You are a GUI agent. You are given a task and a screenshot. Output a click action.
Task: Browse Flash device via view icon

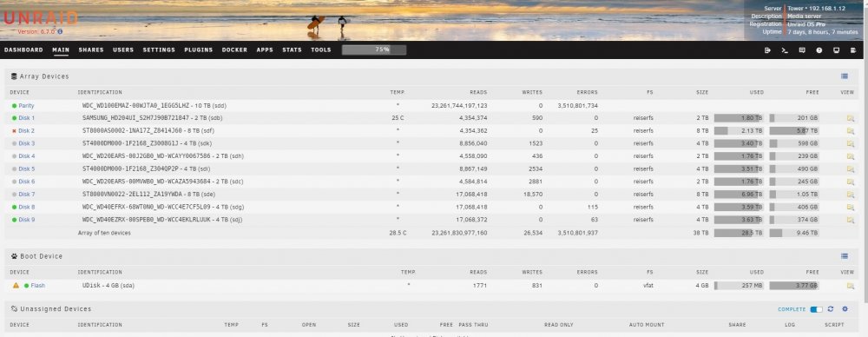[x=851, y=286]
